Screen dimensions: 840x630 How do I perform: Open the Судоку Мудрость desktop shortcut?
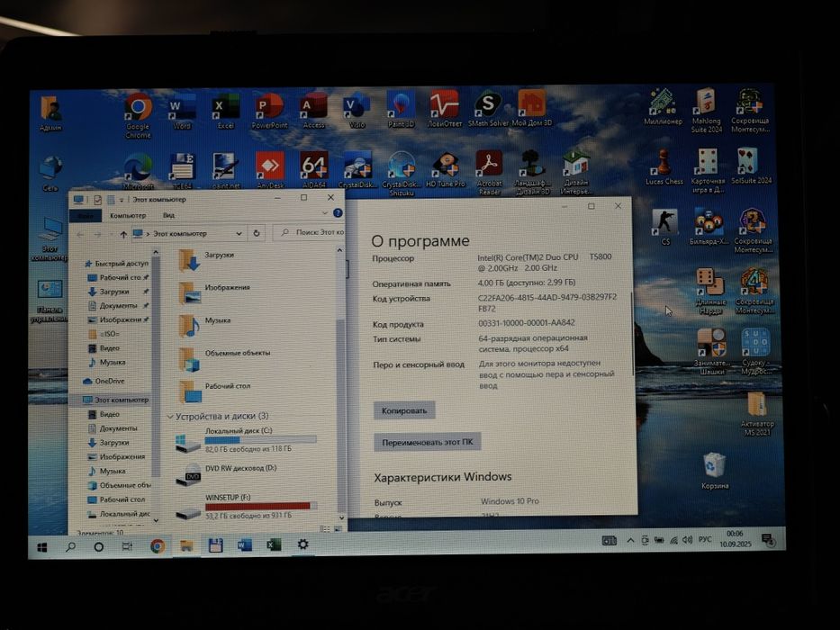pos(756,351)
